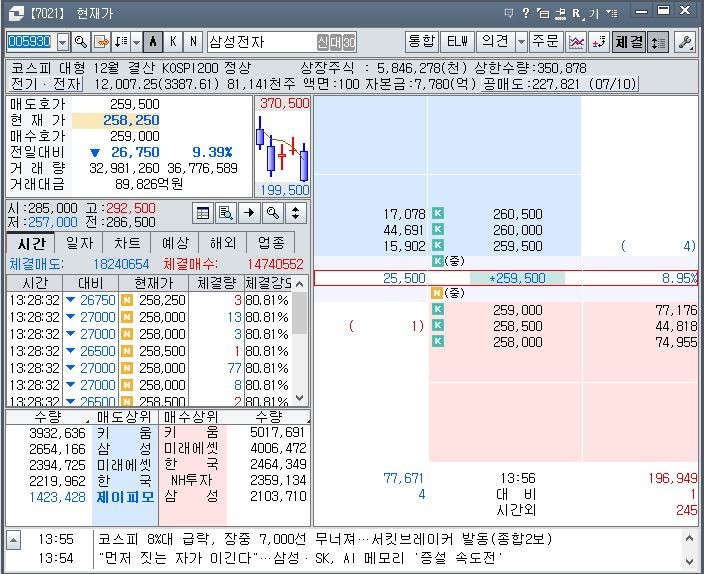
Task: Click the window layout icon in title bar
Action: pyautogui.click(x=543, y=13)
